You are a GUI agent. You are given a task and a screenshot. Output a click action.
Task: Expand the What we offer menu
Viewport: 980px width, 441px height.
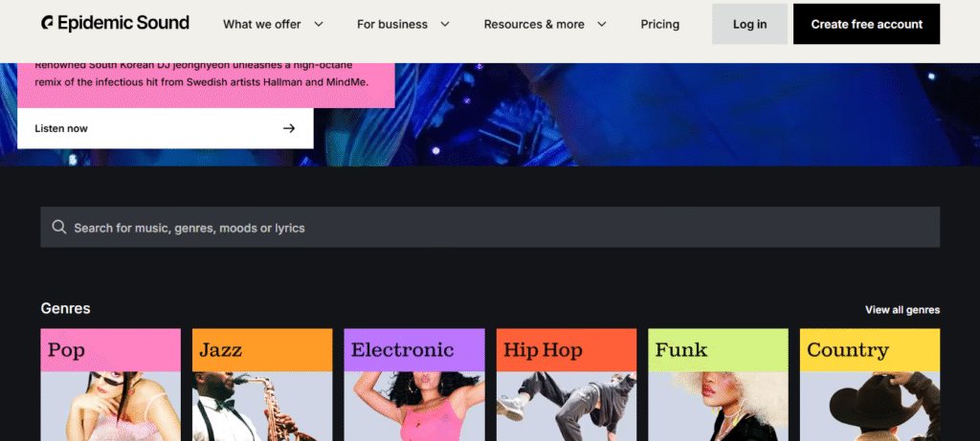[x=273, y=24]
